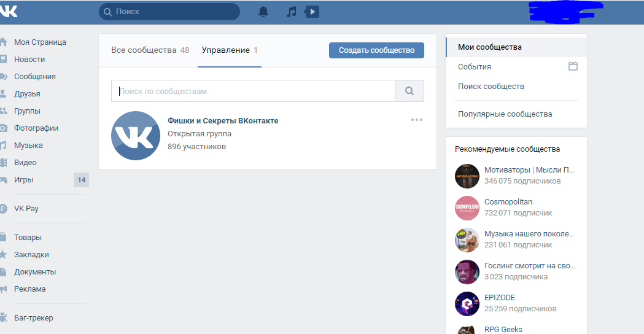This screenshot has height=334, width=644.
Task: Open Мои сообщества section
Action: pyautogui.click(x=516, y=47)
